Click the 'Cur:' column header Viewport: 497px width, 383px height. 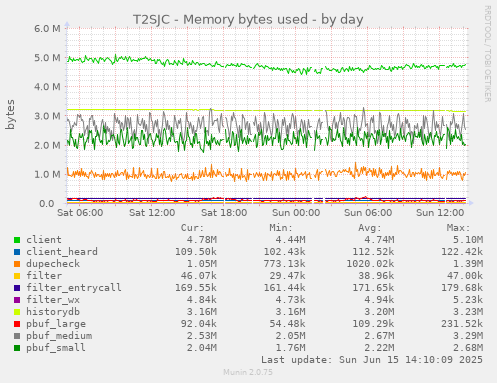coord(192,228)
